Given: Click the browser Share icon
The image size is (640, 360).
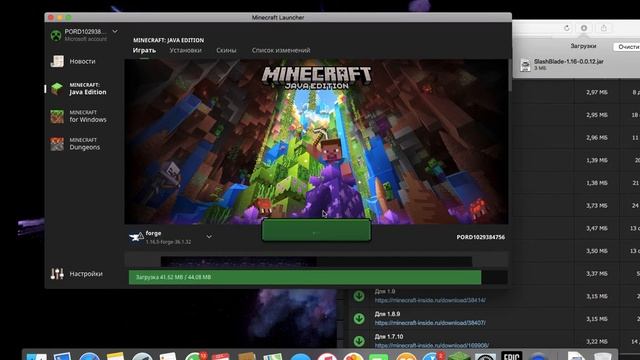Looking at the screenshot, I should click(604, 28).
